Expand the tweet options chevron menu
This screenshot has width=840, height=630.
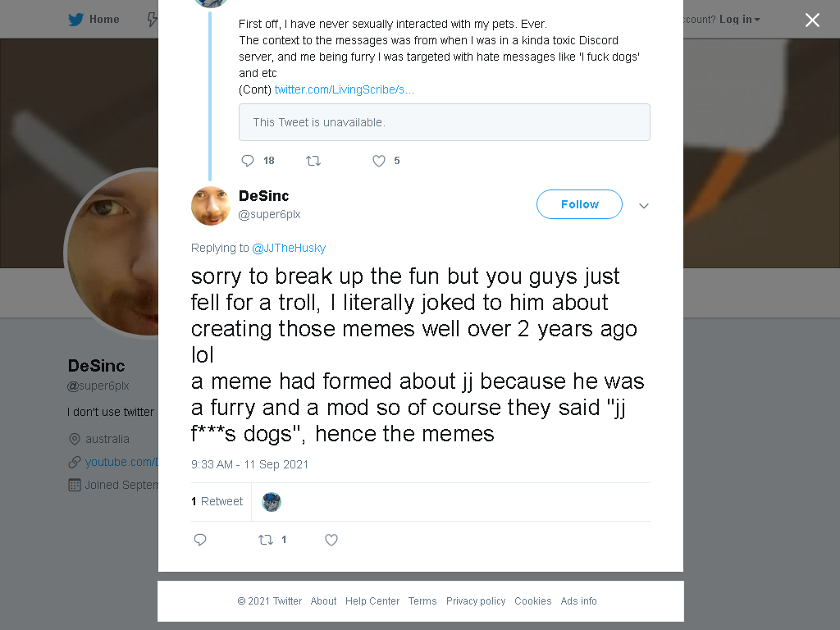[x=644, y=206]
